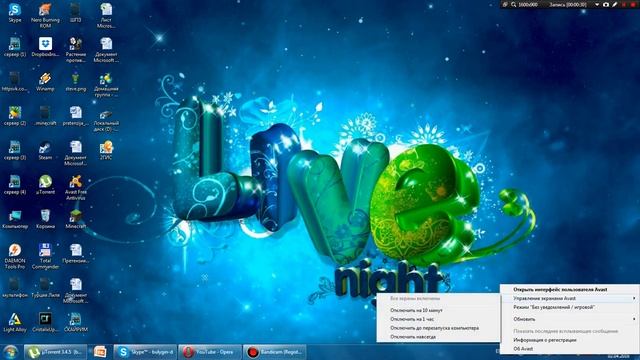The height and width of the screenshot is (360, 640).
Task: Expand the Обновить submenu arrow
Action: coord(634,319)
